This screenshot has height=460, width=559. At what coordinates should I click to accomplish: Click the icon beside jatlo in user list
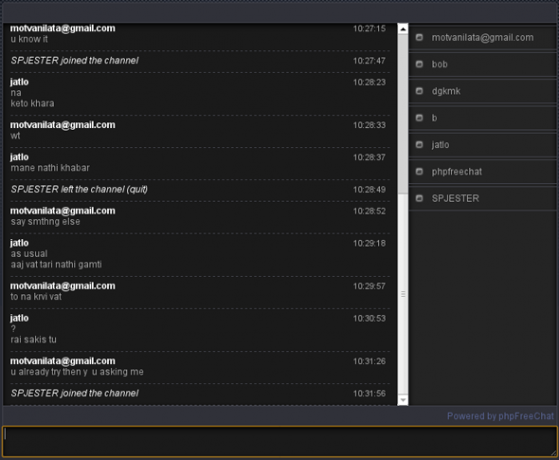[x=419, y=144]
